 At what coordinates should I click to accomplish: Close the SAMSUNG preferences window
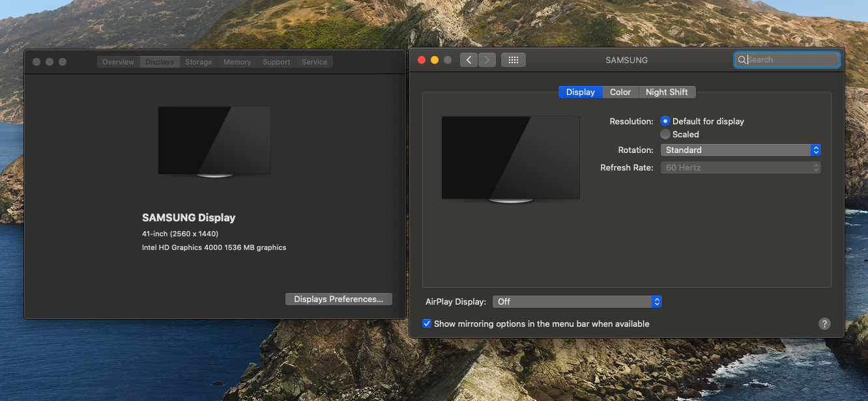422,60
